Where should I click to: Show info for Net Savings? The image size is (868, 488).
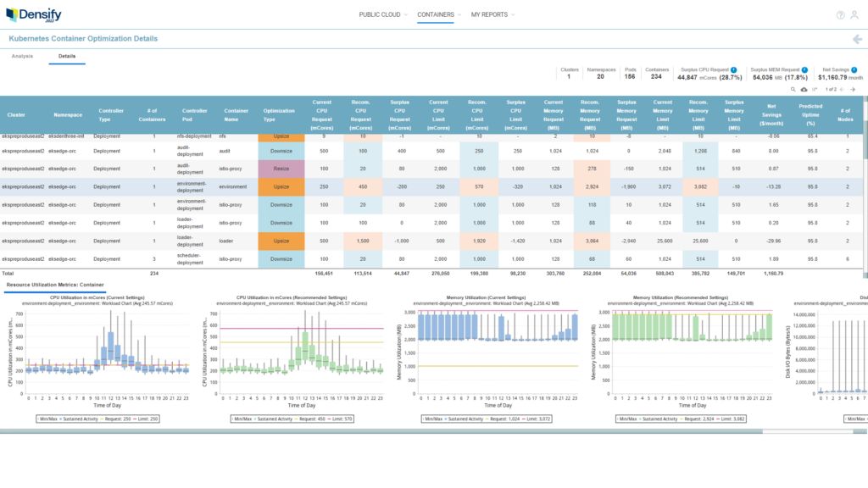[854, 69]
